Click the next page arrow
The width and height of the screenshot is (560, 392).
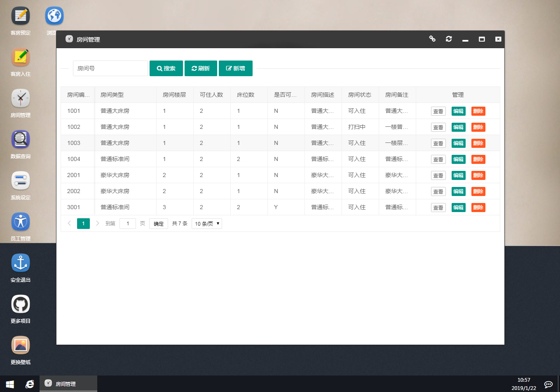pyautogui.click(x=97, y=223)
